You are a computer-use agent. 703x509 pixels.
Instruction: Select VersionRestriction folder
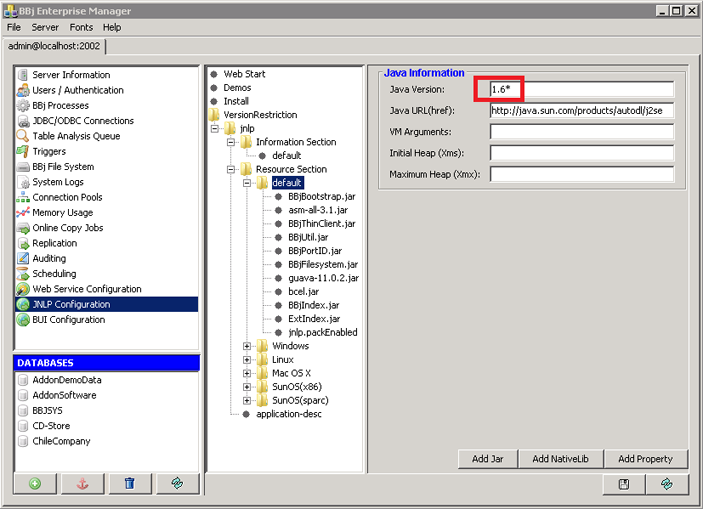pos(260,115)
